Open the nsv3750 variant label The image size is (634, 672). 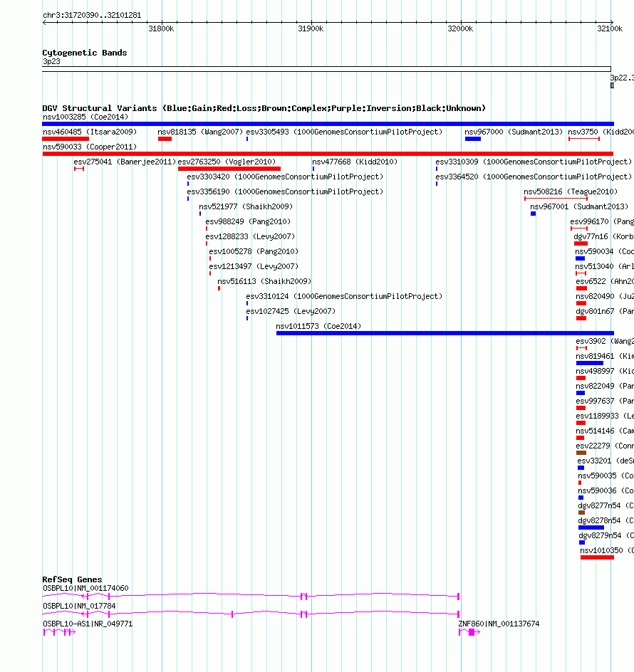[x=601, y=132]
